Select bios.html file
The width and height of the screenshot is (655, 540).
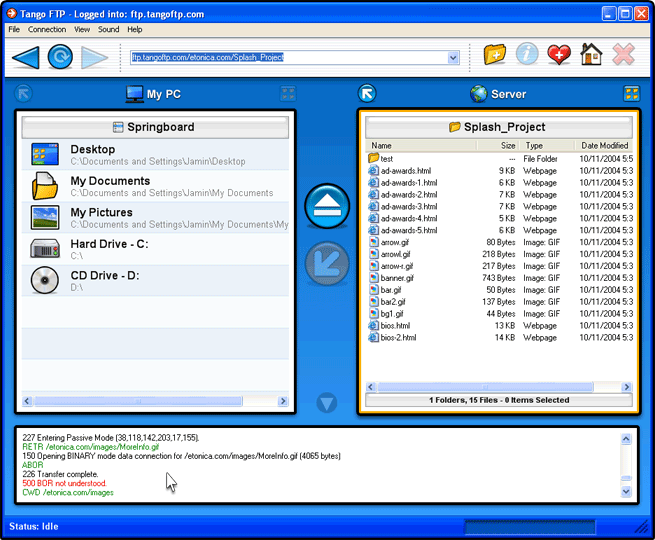tap(500, 325)
